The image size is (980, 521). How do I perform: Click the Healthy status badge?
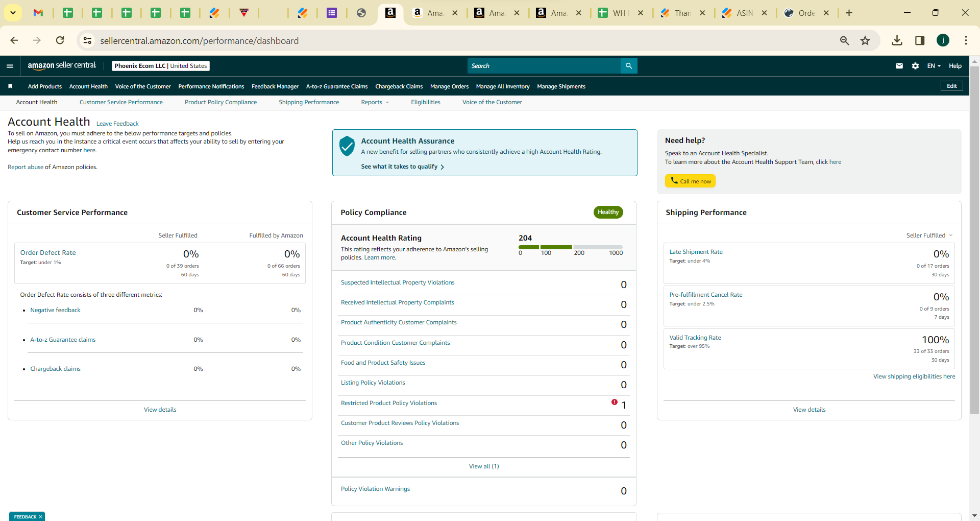(608, 212)
